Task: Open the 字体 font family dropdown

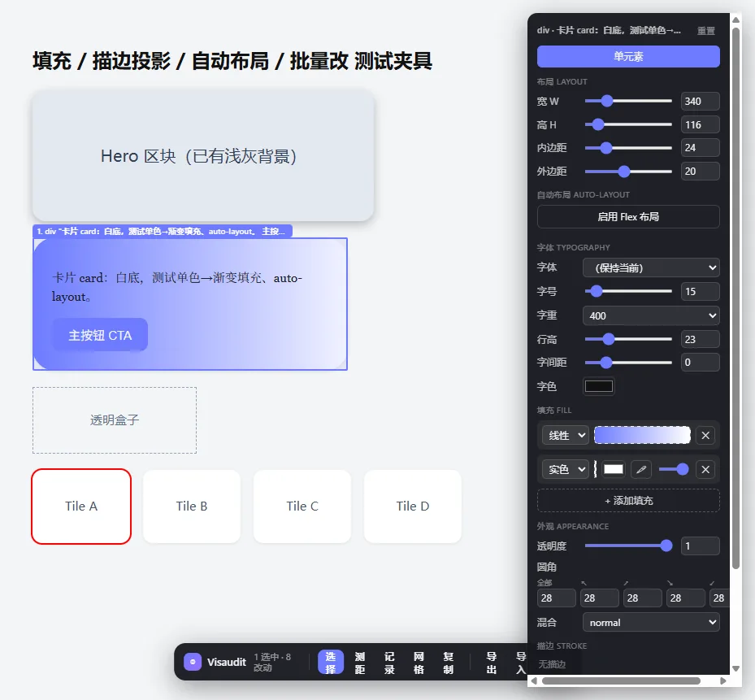Action: point(651,267)
